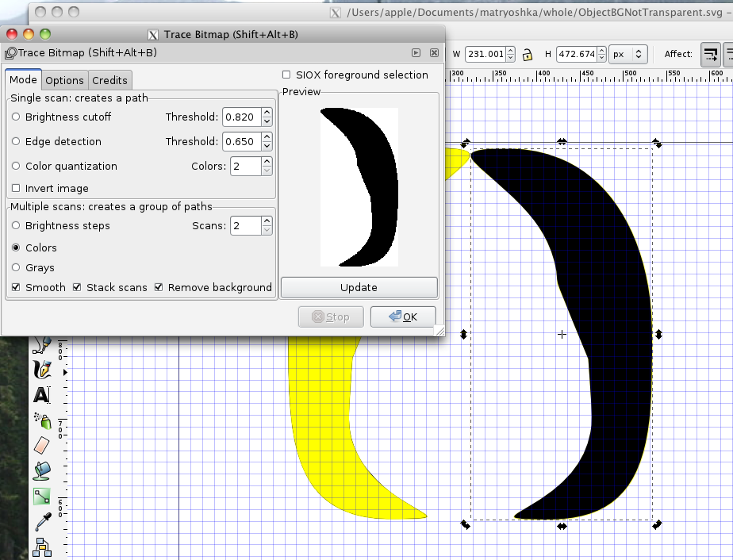Select the Spray tool
The width and height of the screenshot is (733, 560).
coord(41,420)
